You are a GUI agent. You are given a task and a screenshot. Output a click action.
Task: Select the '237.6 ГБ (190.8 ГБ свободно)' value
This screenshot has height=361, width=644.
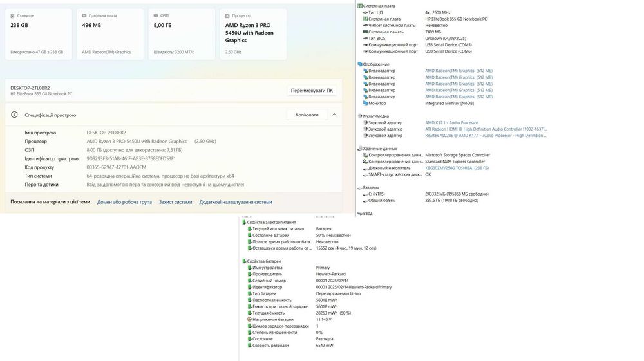point(451,201)
